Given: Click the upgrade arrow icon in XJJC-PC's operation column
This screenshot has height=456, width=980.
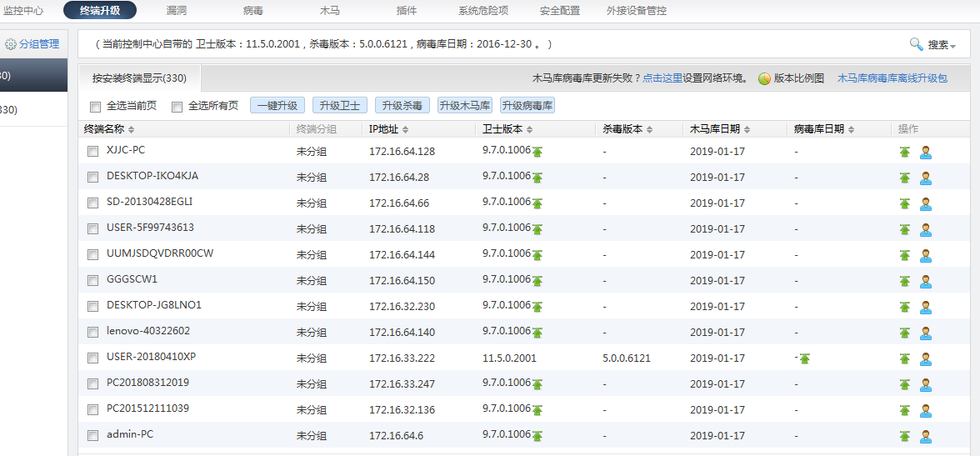Looking at the screenshot, I should 904,153.
